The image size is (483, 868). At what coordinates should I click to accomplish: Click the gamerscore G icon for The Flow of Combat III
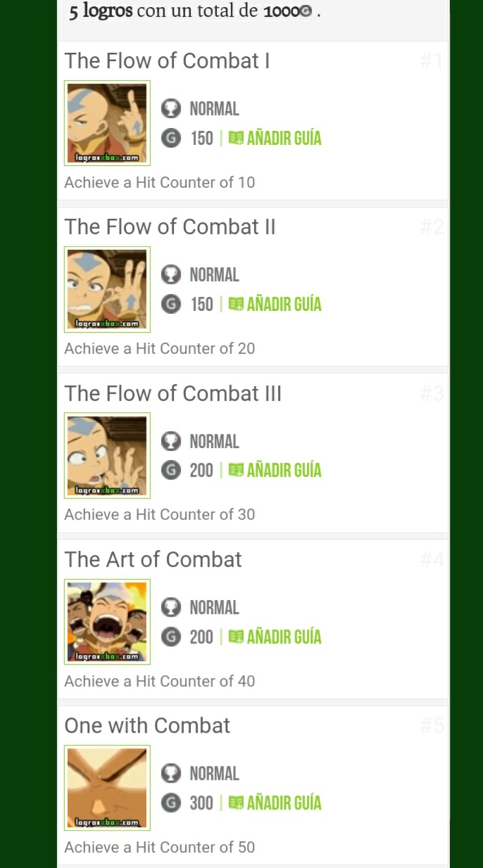tap(170, 471)
